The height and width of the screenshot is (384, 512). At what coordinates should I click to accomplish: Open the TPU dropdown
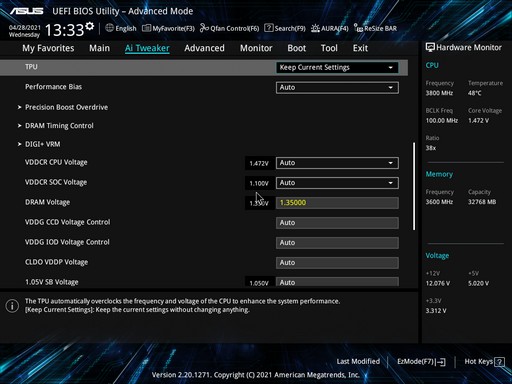pos(337,68)
